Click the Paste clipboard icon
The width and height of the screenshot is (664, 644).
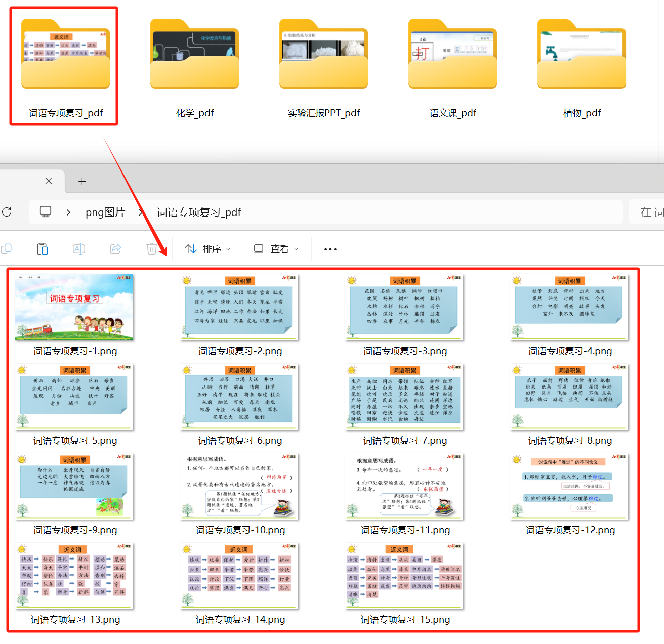click(43, 249)
